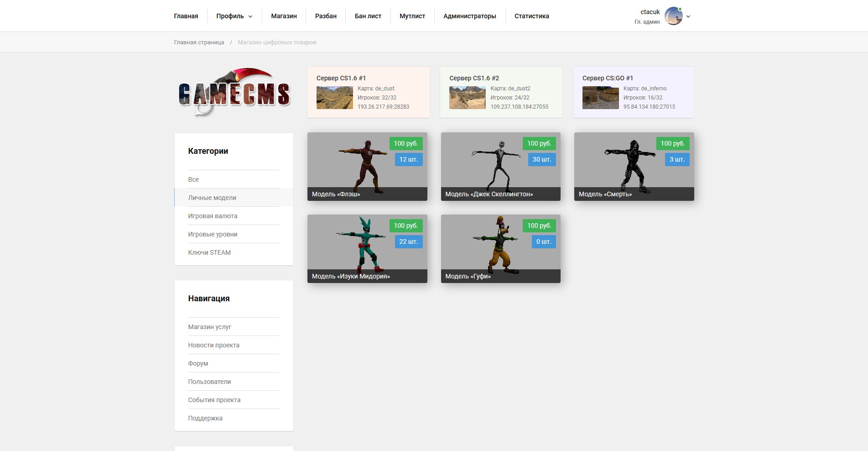Select the «Флэш» model card

[367, 167]
